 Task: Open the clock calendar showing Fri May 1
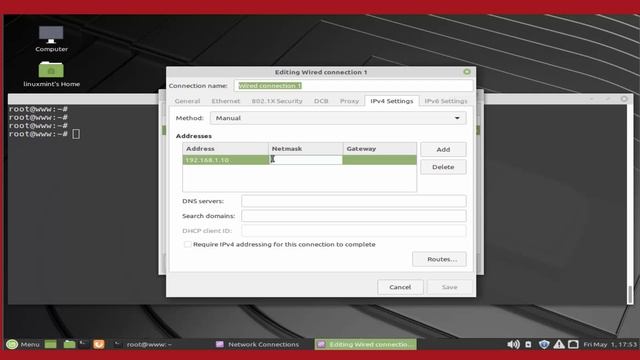[x=609, y=344]
